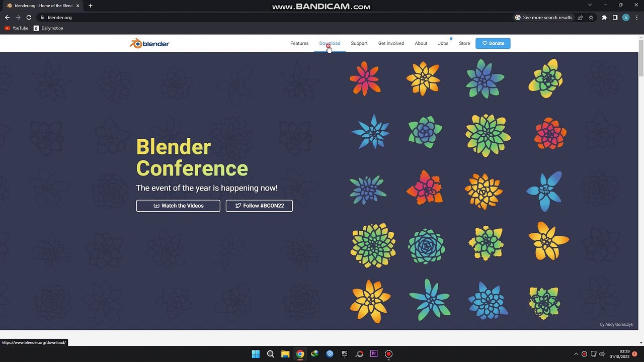Open Windows taskbar search
644x362 pixels.
[x=270, y=354]
